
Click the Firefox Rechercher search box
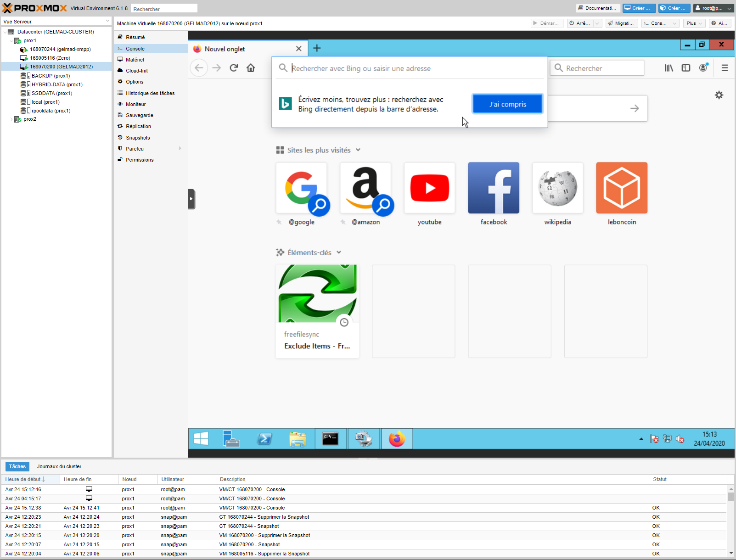597,68
